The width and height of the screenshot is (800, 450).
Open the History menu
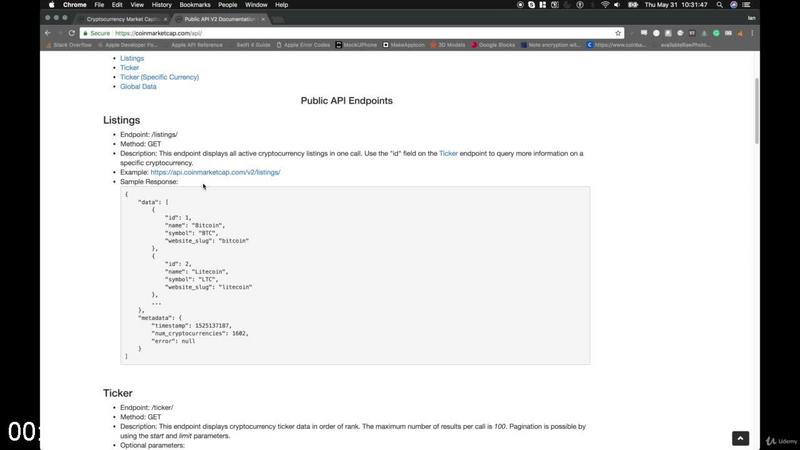[161, 5]
